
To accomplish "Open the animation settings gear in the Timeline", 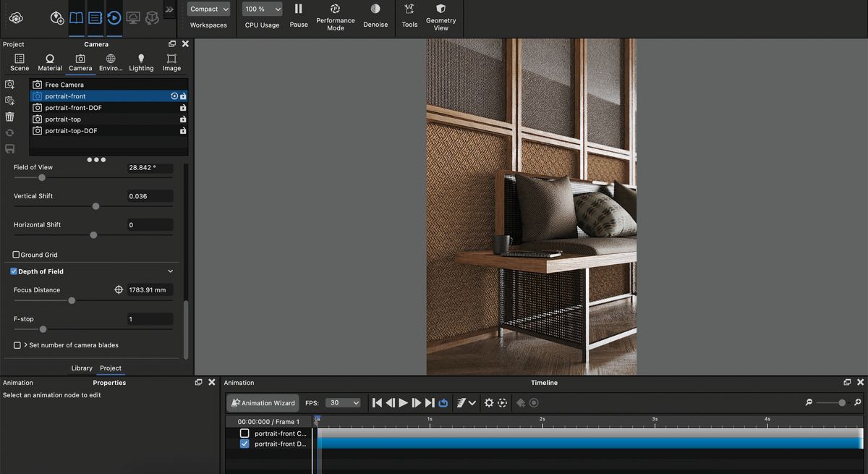I will pos(489,402).
